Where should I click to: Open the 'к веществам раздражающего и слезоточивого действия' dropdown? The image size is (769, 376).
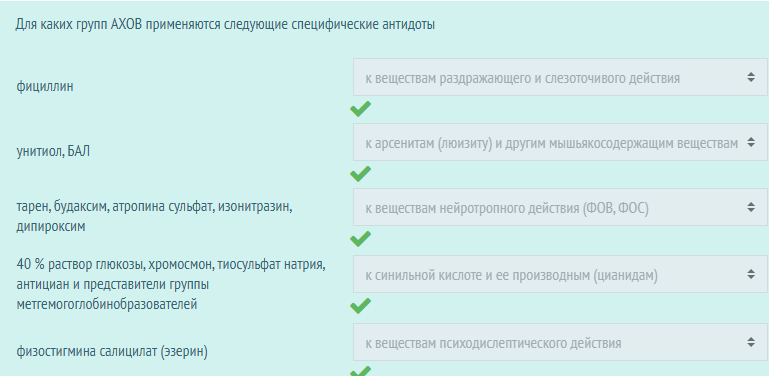click(560, 77)
